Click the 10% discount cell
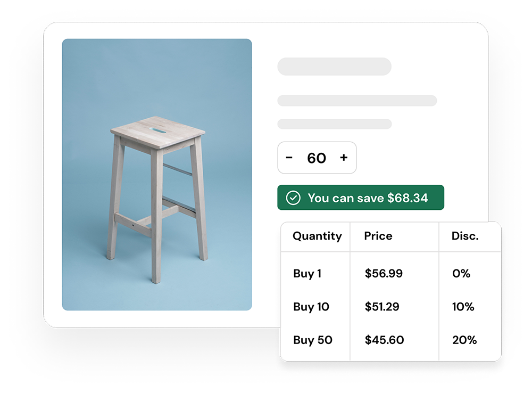This screenshot has width=532, height=393. [x=463, y=307]
